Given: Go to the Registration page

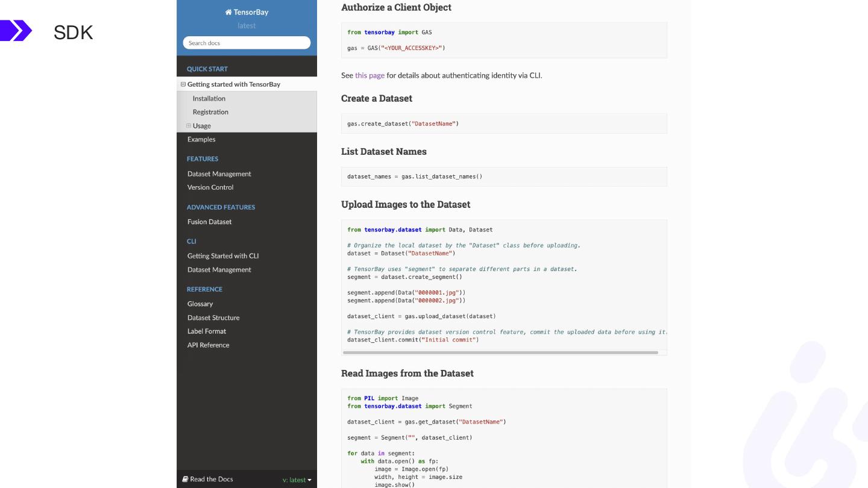Looking at the screenshot, I should click(x=210, y=112).
